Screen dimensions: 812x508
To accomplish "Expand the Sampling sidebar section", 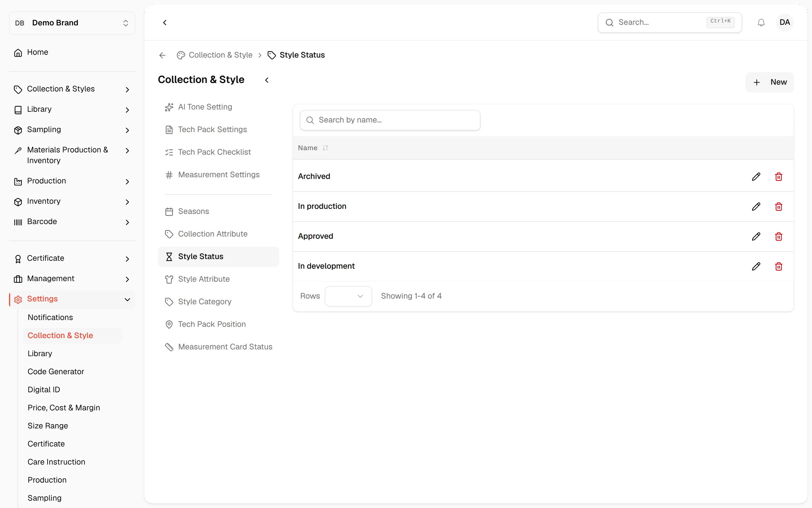I will tap(72, 130).
